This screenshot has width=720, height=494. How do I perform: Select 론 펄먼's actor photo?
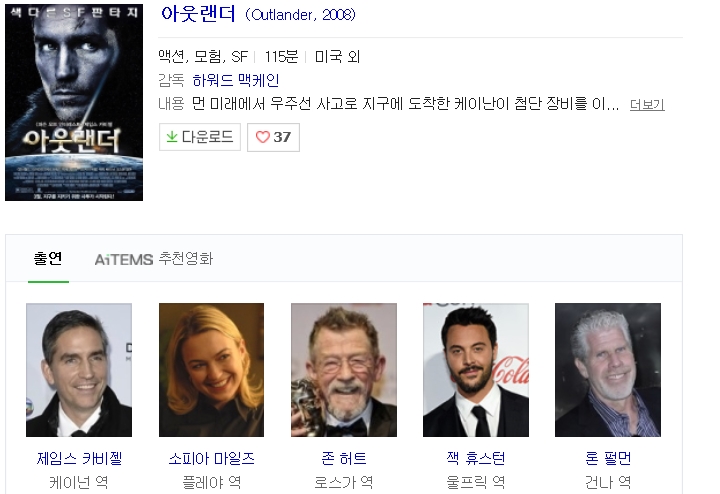607,370
